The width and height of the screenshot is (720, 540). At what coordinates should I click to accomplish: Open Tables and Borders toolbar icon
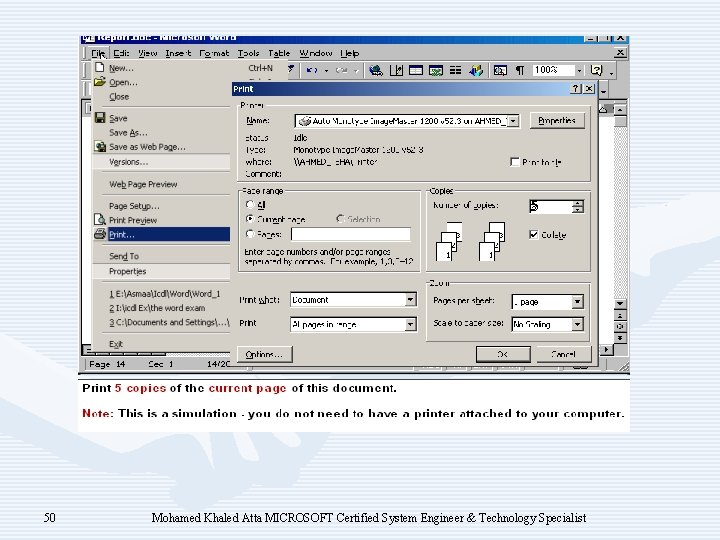[x=396, y=70]
